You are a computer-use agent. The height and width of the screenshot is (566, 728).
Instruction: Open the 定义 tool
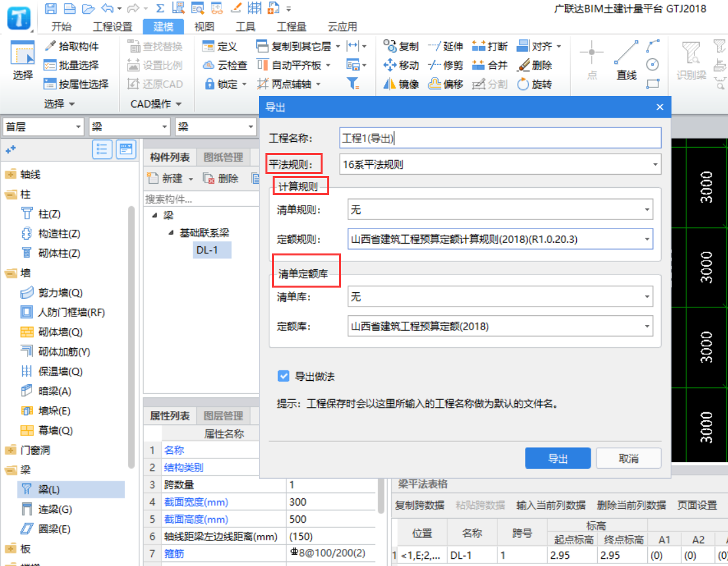coord(220,46)
